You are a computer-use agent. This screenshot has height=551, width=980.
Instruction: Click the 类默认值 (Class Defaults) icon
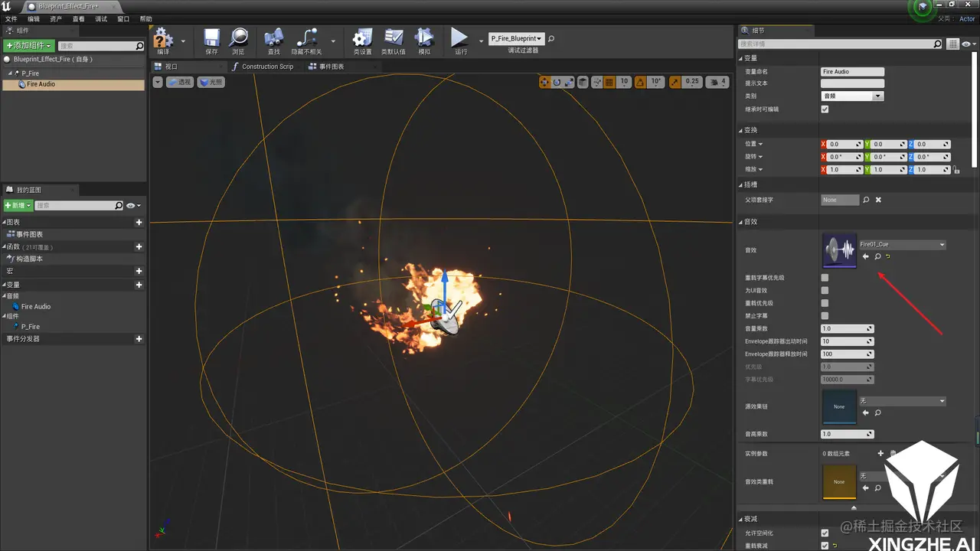394,39
